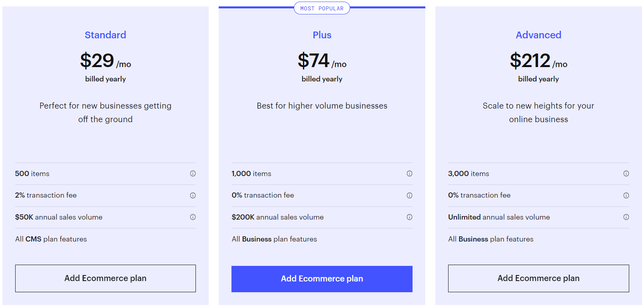
Task: Click the info icon next to "3,000 items"
Action: tap(626, 174)
